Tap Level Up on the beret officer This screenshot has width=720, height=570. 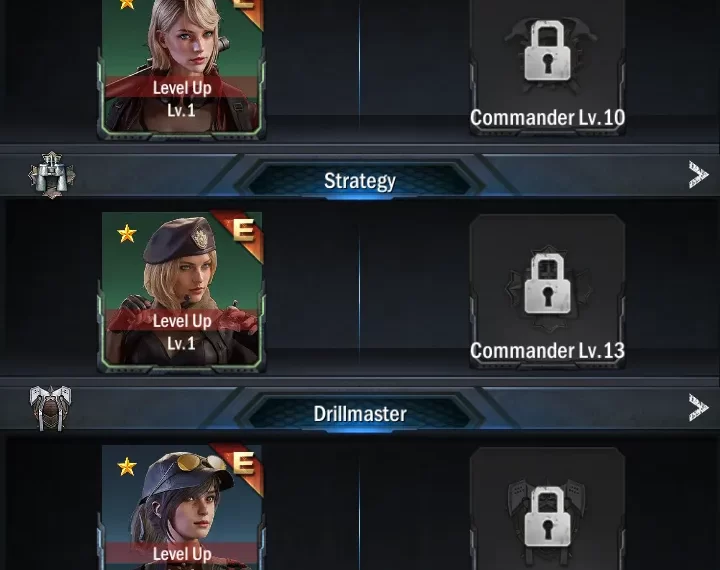[182, 321]
